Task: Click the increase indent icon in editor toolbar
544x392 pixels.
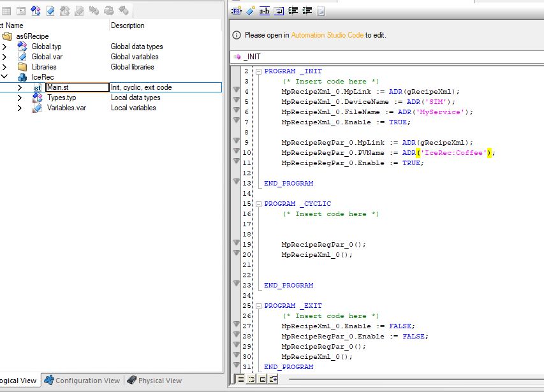Action: tap(293, 11)
